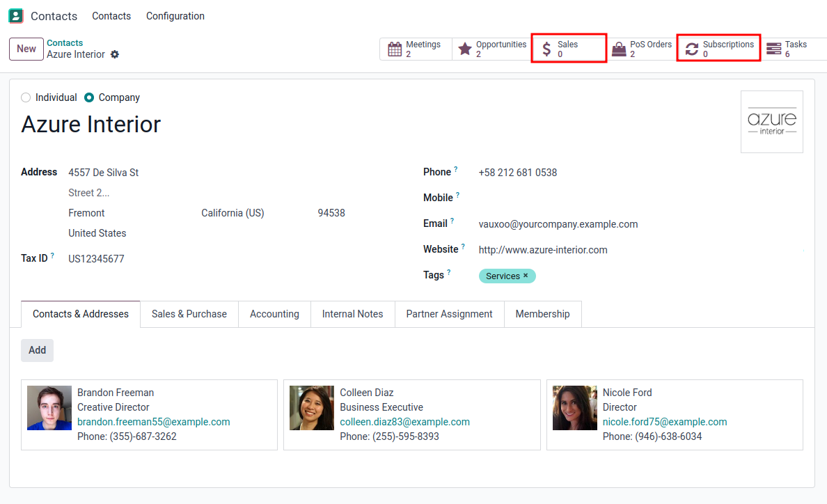Click Add to create a contact

pos(38,351)
